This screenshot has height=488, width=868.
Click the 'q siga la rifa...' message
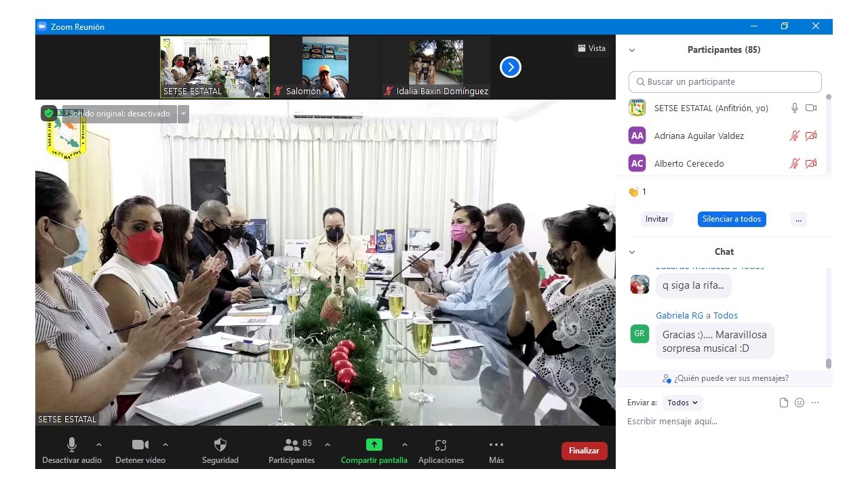coord(693,285)
